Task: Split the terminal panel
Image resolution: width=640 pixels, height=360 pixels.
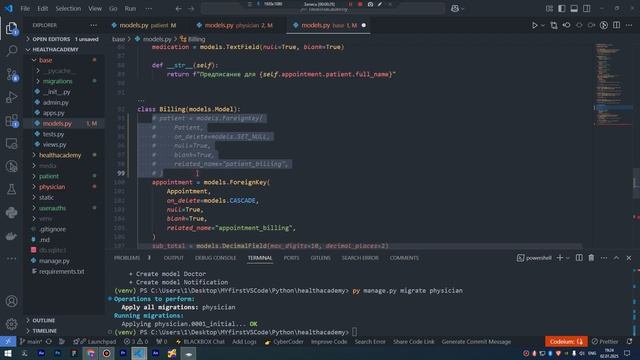Action: click(579, 258)
